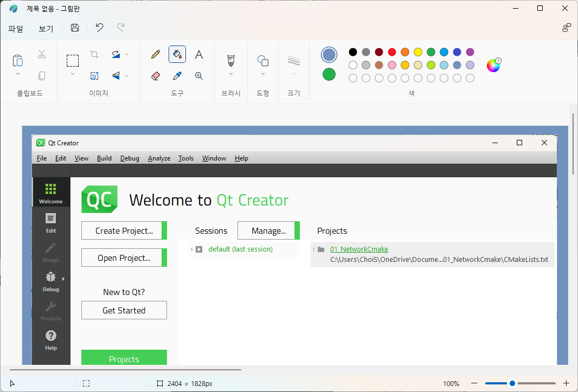Screen dimensions: 578x392
Task: Select the blue Color 1 swatch
Action: point(329,55)
